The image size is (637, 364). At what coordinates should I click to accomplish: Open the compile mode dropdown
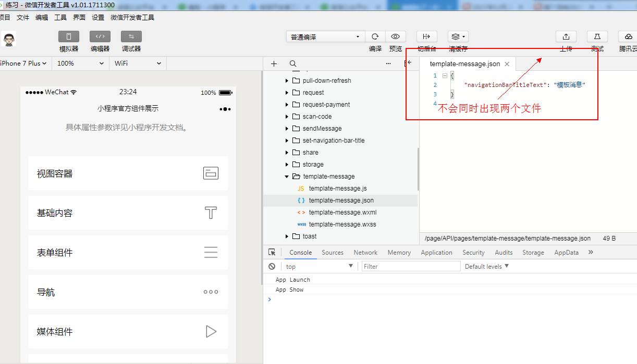pyautogui.click(x=325, y=36)
